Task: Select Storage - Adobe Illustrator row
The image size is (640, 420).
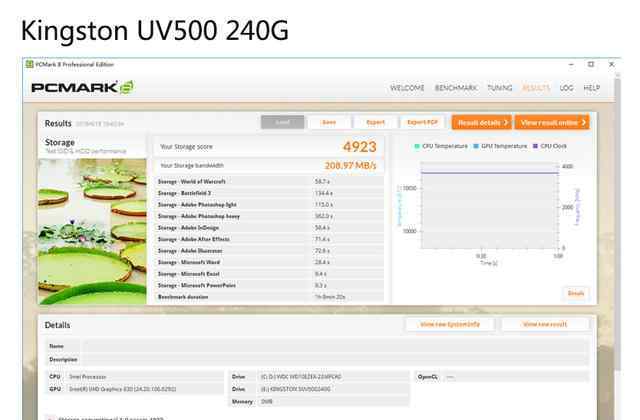Action: [x=269, y=251]
